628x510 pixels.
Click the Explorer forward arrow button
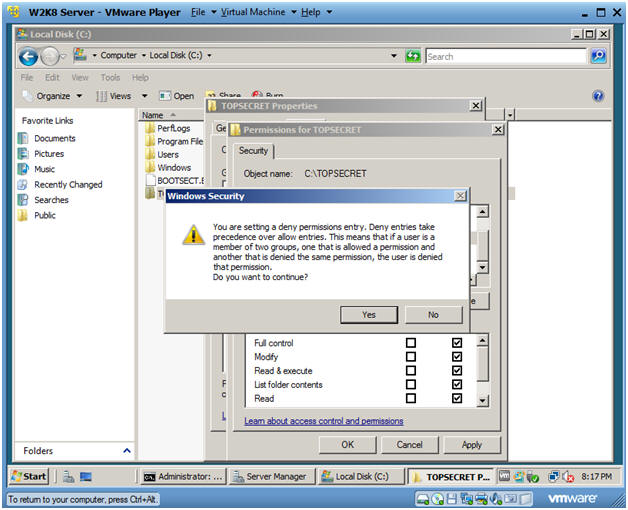50,57
